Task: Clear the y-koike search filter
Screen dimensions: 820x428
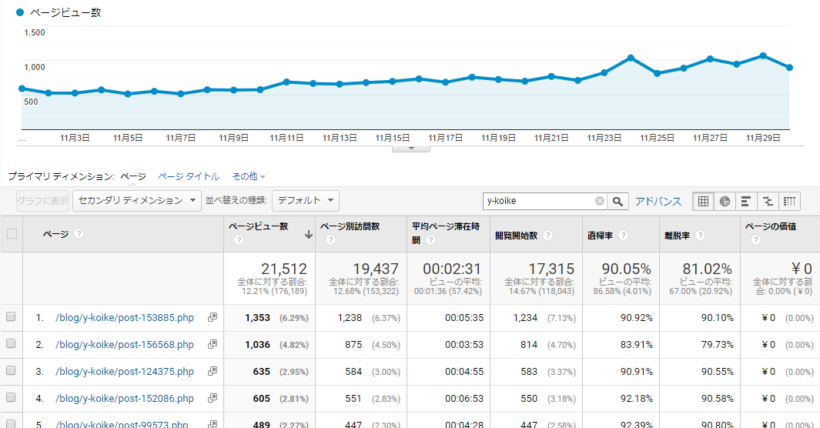Action: point(600,201)
